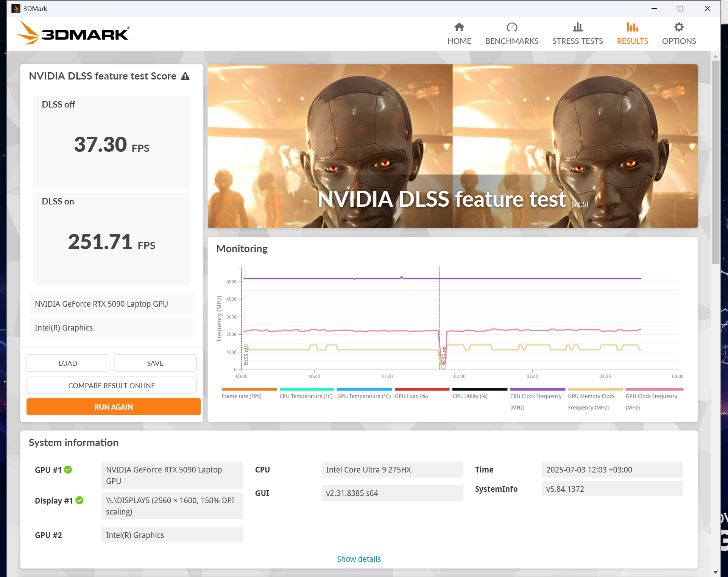Click COMPARE RESULT ONLINE button
The image size is (728, 577).
(x=112, y=385)
